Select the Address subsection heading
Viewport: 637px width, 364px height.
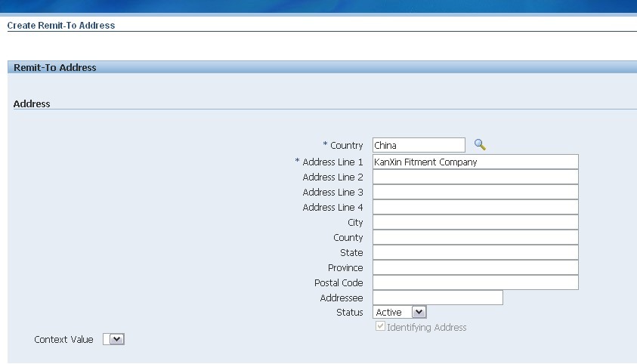tap(32, 104)
